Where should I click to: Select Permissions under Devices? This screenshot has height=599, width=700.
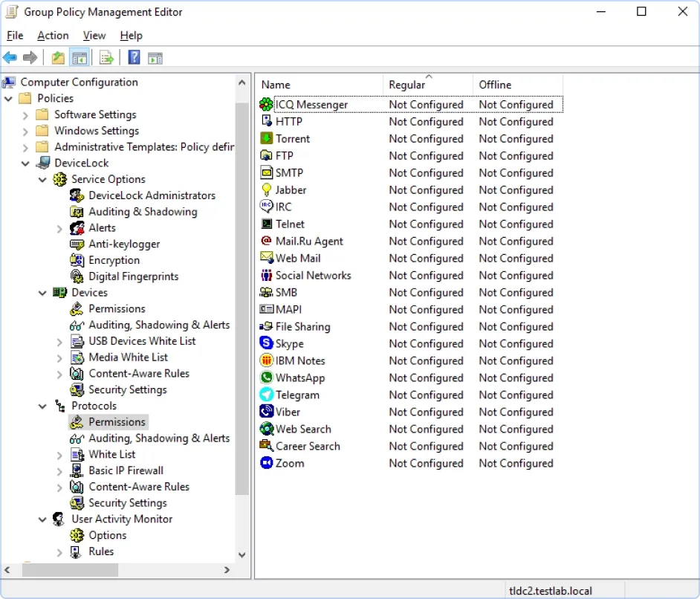tap(117, 308)
